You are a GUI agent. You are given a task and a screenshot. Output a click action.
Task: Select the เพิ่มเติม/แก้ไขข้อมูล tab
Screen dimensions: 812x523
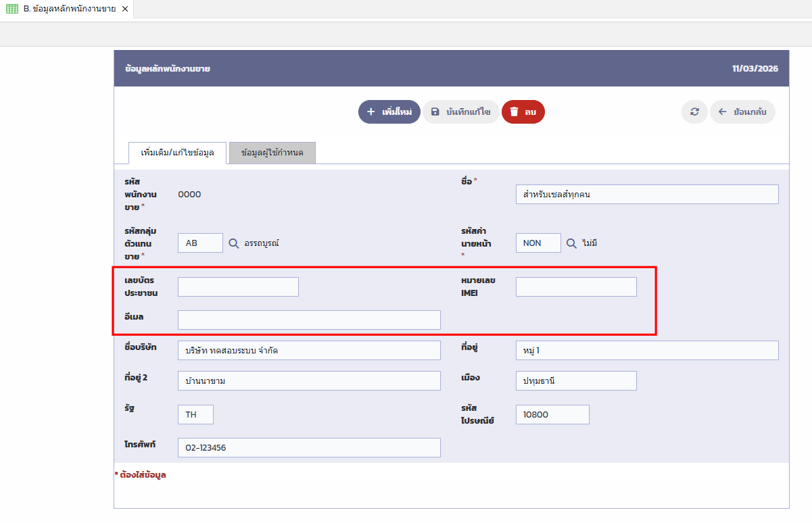coord(177,153)
